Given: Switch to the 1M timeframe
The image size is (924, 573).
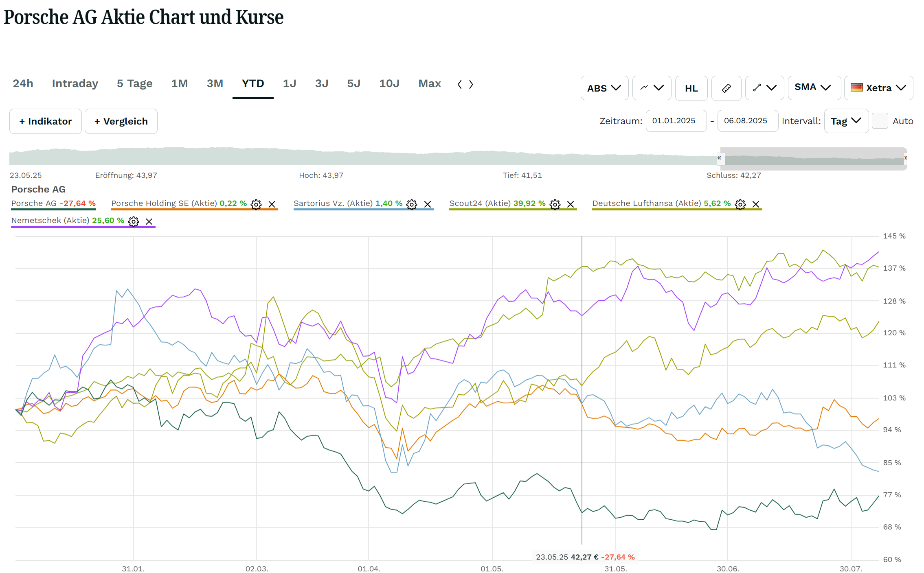Looking at the screenshot, I should 179,83.
